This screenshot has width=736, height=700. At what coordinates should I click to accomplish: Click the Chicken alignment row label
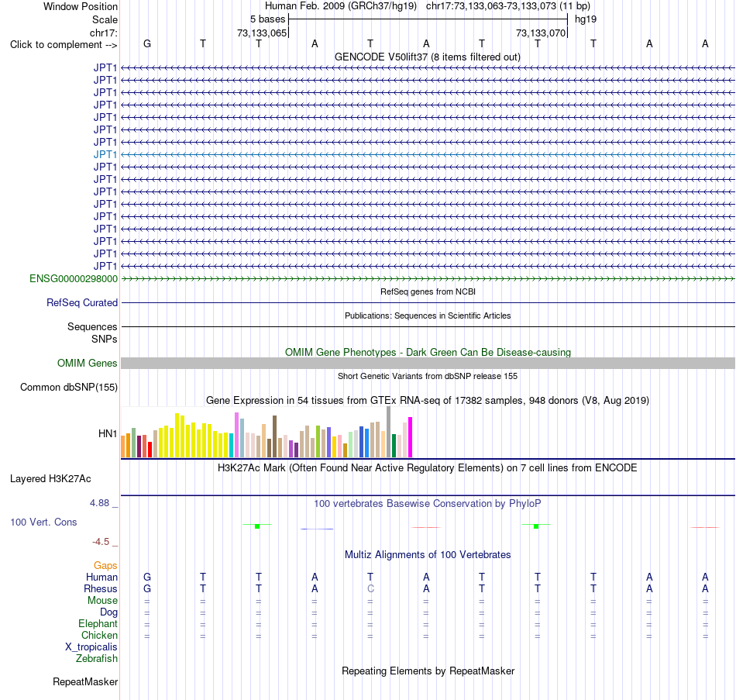(99, 635)
